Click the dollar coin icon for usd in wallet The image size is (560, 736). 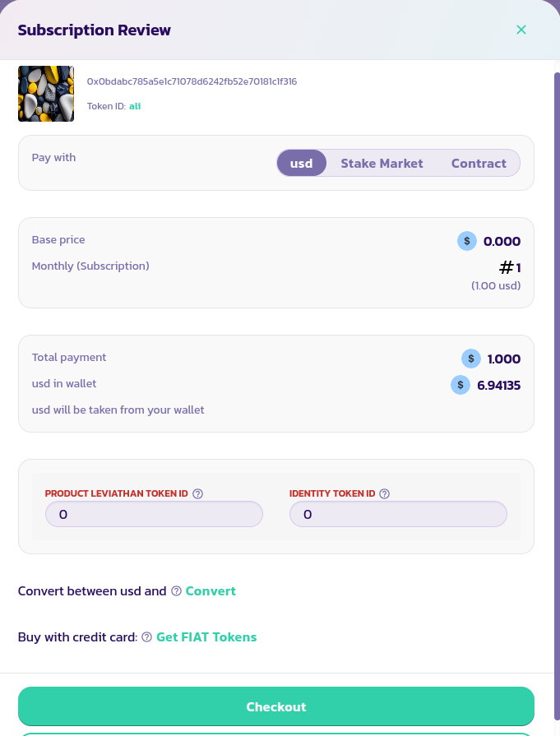pos(460,385)
